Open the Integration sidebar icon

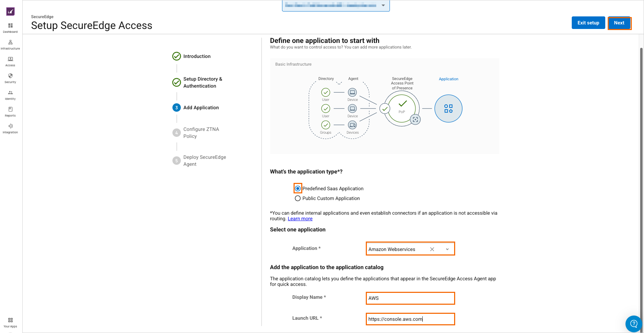click(x=10, y=126)
